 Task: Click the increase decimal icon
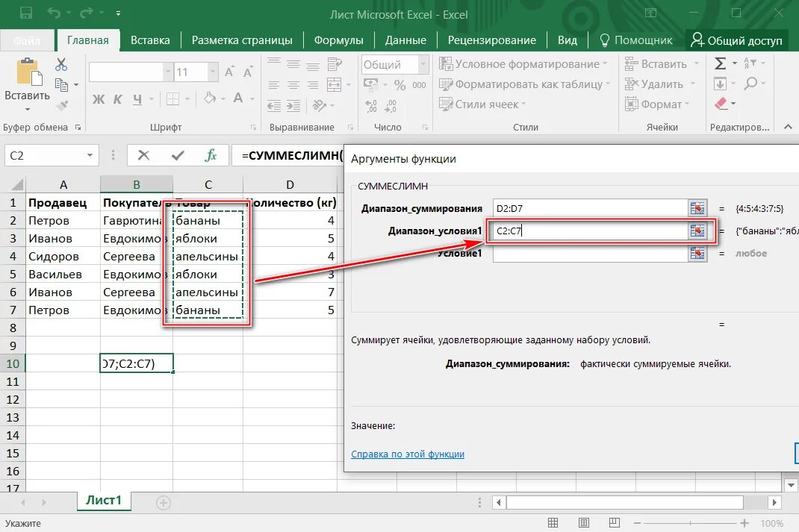371,105
